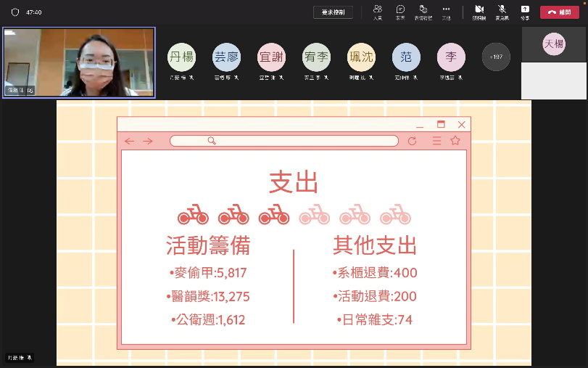The width and height of the screenshot is (588, 368).
Task: Click the 芸廖 participant avatar
Action: (226, 57)
